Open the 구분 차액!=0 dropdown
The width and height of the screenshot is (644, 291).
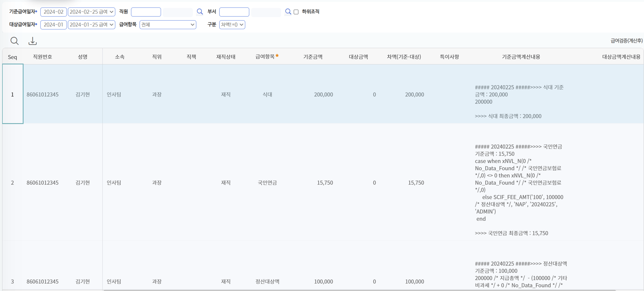(x=232, y=24)
